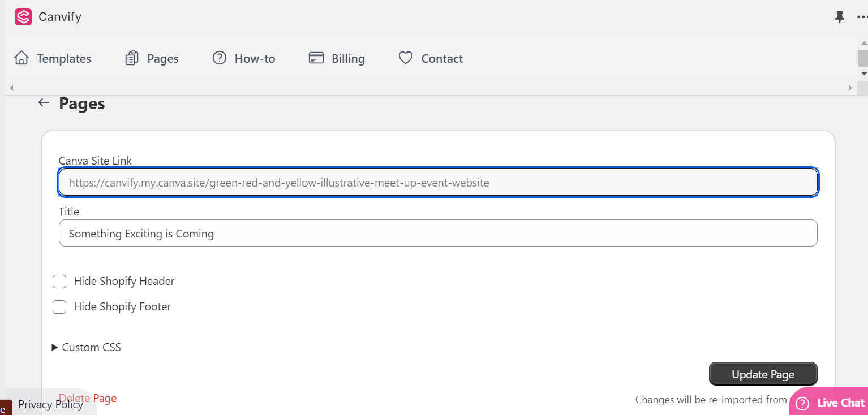
Task: Click the How-to question mark icon
Action: click(220, 58)
